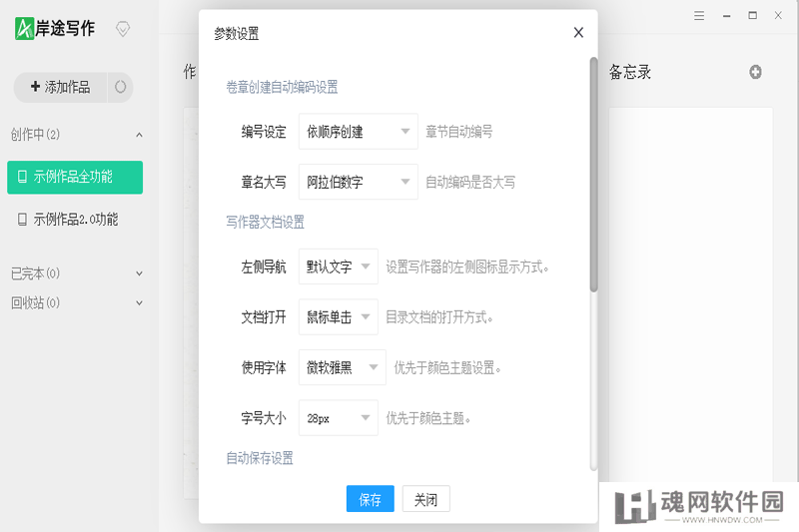Click the document icon beside 示例作品2.0功能
799x532 pixels.
point(22,220)
